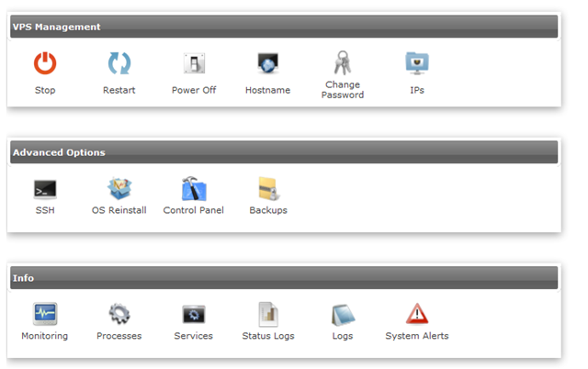Restart the VPS using the Restart icon
This screenshot has width=588, height=369.
point(119,63)
